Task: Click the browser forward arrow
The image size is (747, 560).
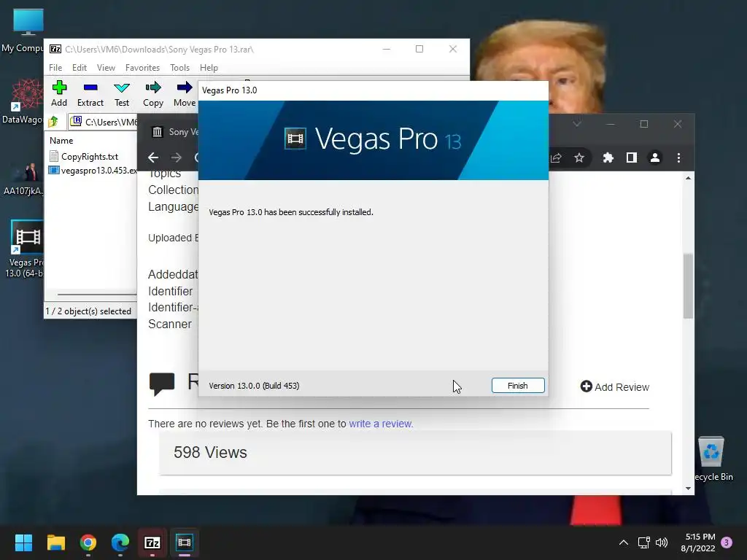Action: [x=177, y=157]
